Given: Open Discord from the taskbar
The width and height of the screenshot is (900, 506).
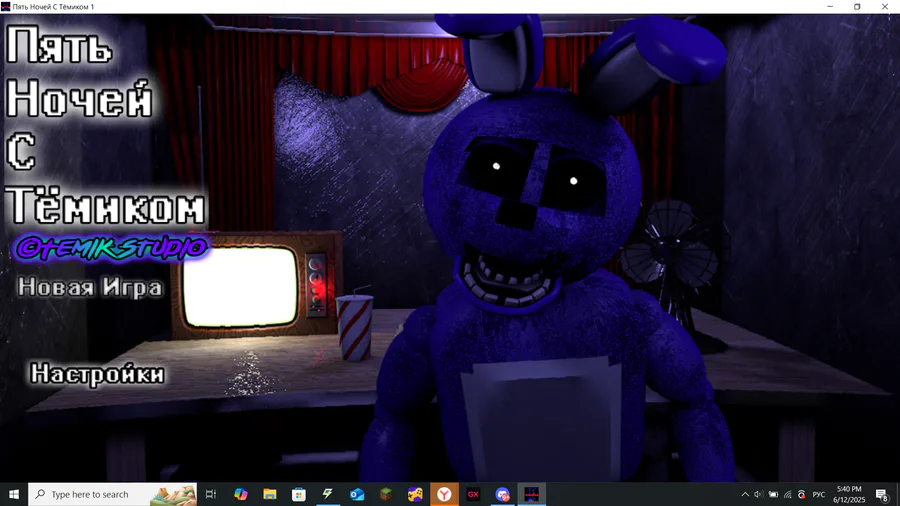Looking at the screenshot, I should point(503,494).
